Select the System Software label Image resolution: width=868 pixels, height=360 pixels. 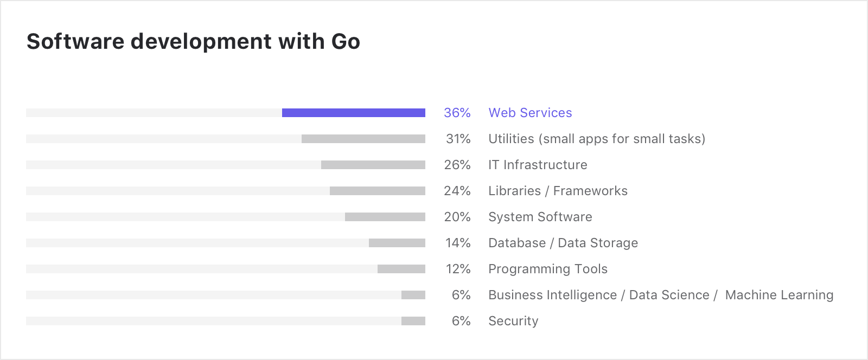coord(540,217)
